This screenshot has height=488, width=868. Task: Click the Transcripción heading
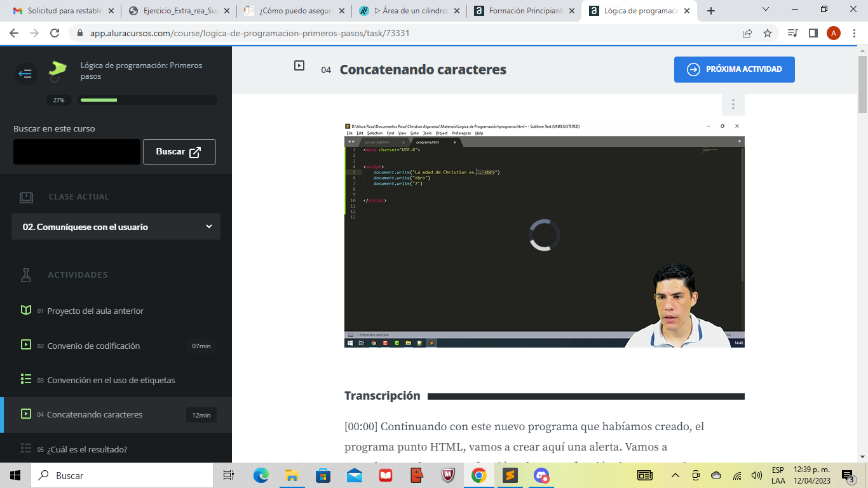382,396
